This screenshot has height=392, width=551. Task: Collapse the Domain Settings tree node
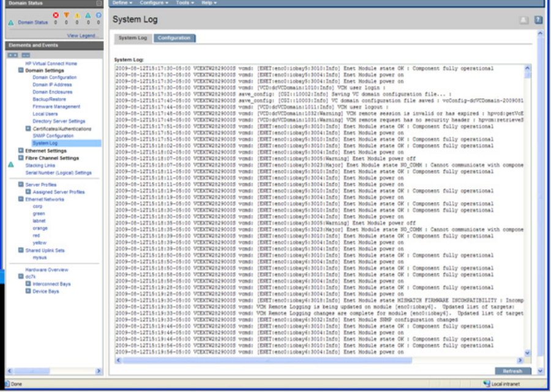[20, 70]
